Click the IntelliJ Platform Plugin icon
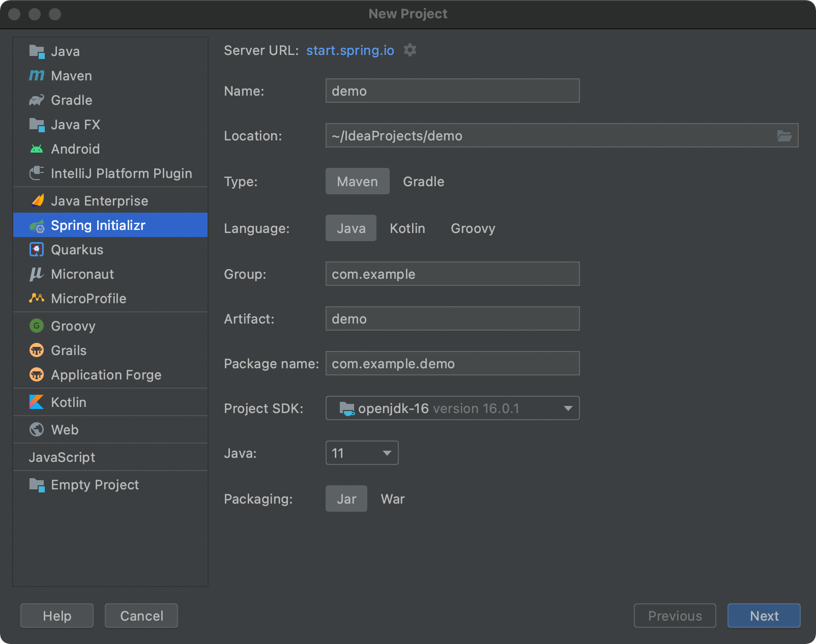Viewport: 816px width, 644px height. (37, 173)
